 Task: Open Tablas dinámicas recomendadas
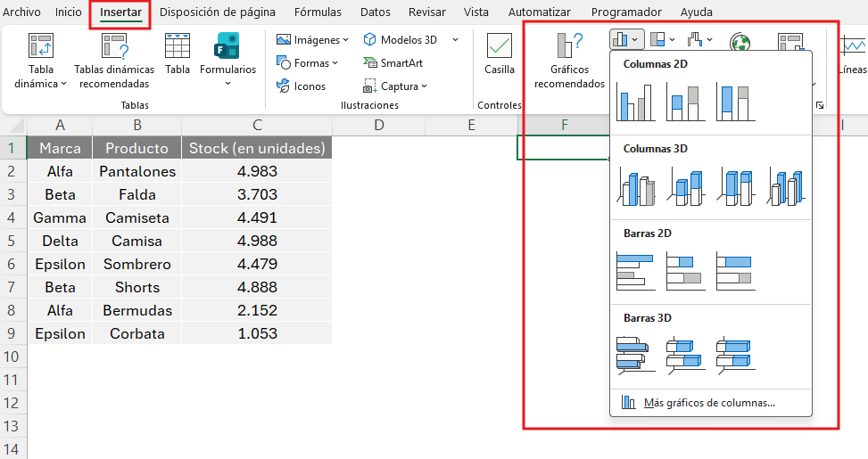point(114,61)
